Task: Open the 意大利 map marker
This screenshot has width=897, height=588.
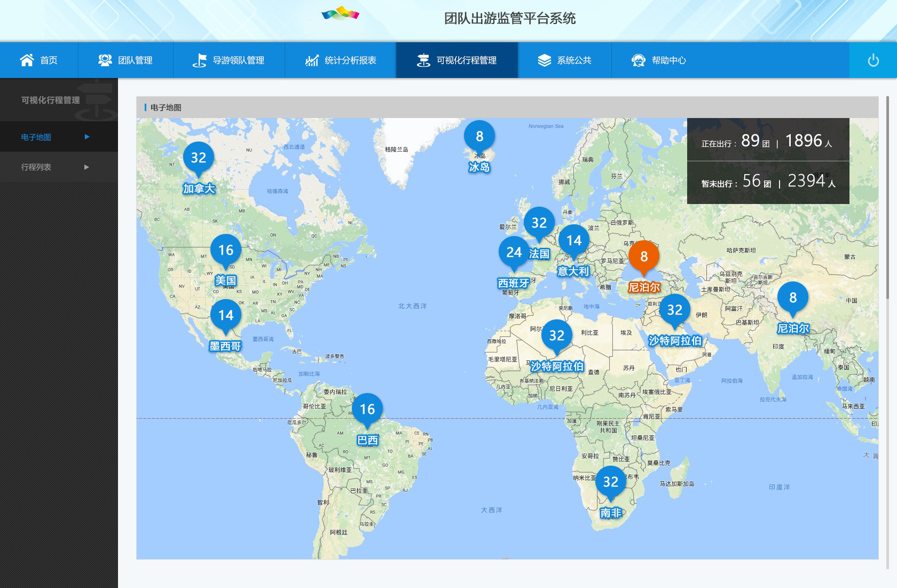Action: click(573, 241)
